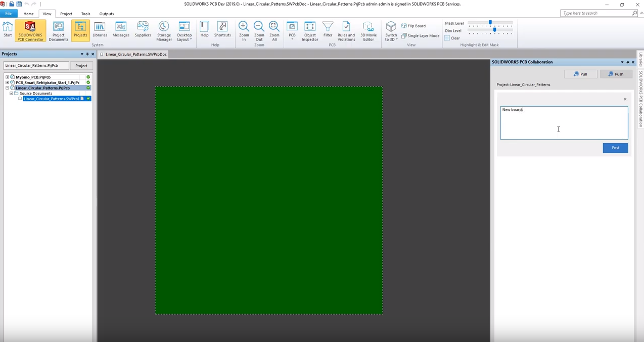
Task: Select the View ribbon tab
Action: click(x=47, y=14)
